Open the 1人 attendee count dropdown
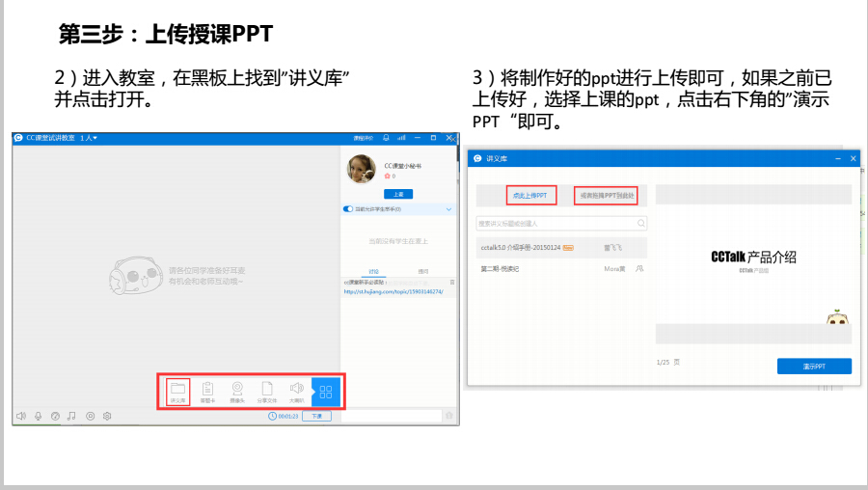Viewport: 868px width, 490px height. pyautogui.click(x=89, y=138)
